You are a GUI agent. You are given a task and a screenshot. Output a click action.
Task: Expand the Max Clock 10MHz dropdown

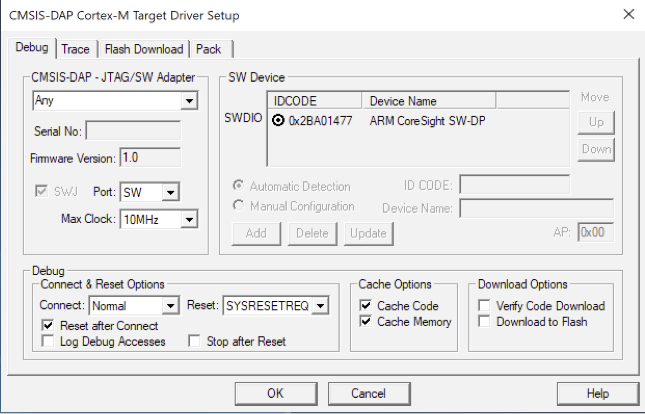[x=189, y=219]
